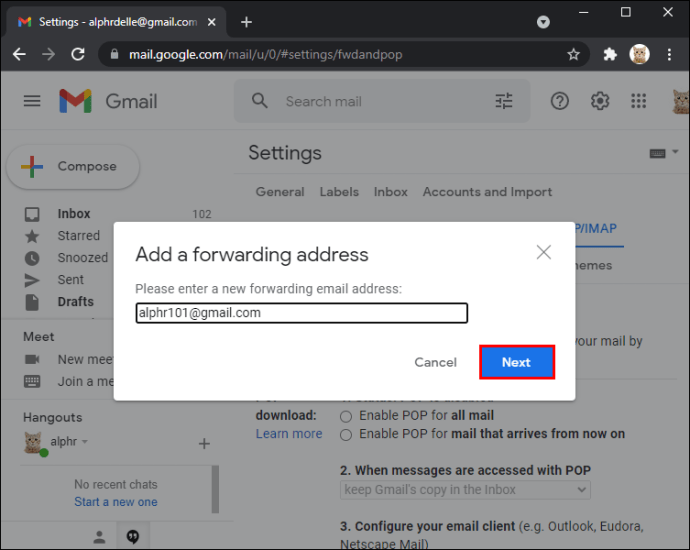690x550 pixels.
Task: Click New meeting camera icon
Action: [32, 359]
